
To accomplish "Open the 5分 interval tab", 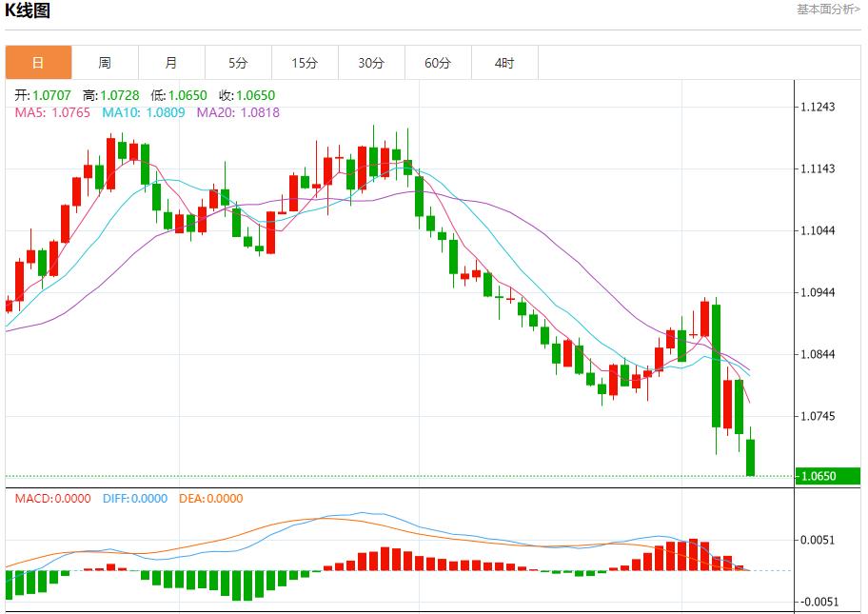I will 238,63.
